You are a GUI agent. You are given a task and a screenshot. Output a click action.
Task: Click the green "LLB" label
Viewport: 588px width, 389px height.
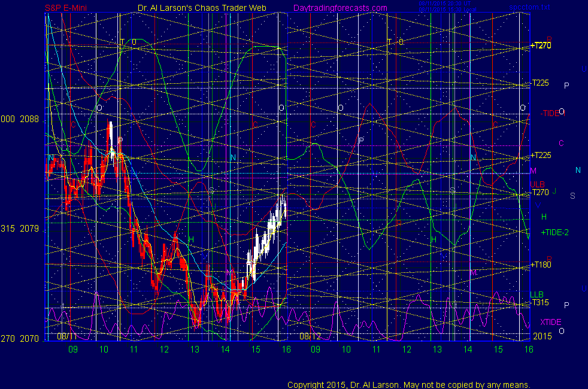click(x=537, y=294)
